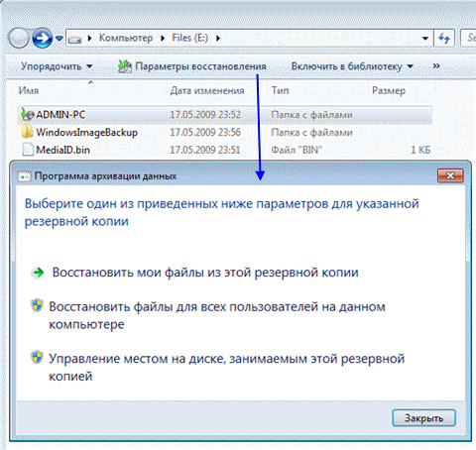Image resolution: width=476 pixels, height=450 pixels.
Task: Select the ADMIN-PC backup folder icon
Action: pyautogui.click(x=27, y=114)
